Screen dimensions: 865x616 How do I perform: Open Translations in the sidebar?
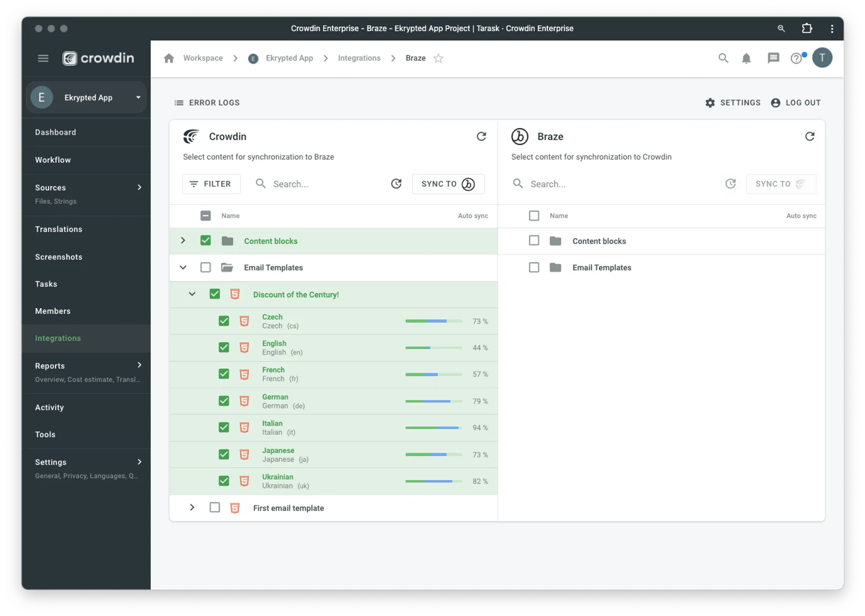click(59, 229)
